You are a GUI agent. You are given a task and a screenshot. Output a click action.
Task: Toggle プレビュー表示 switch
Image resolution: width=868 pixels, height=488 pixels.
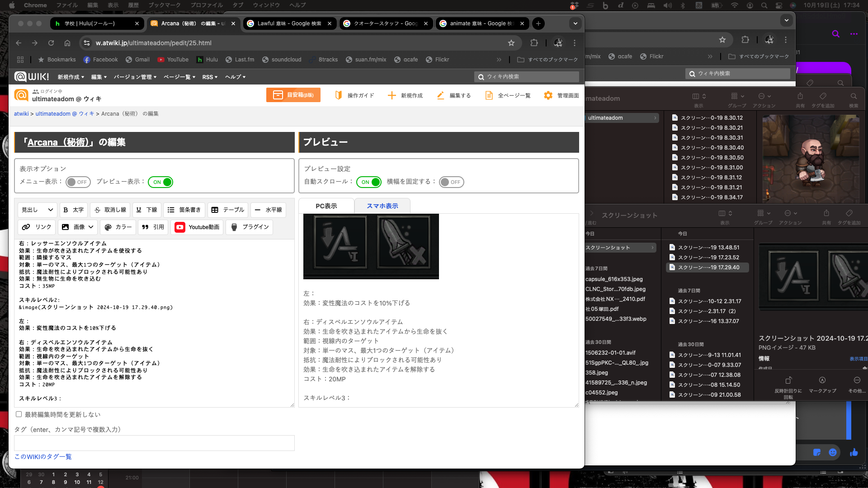coord(160,182)
